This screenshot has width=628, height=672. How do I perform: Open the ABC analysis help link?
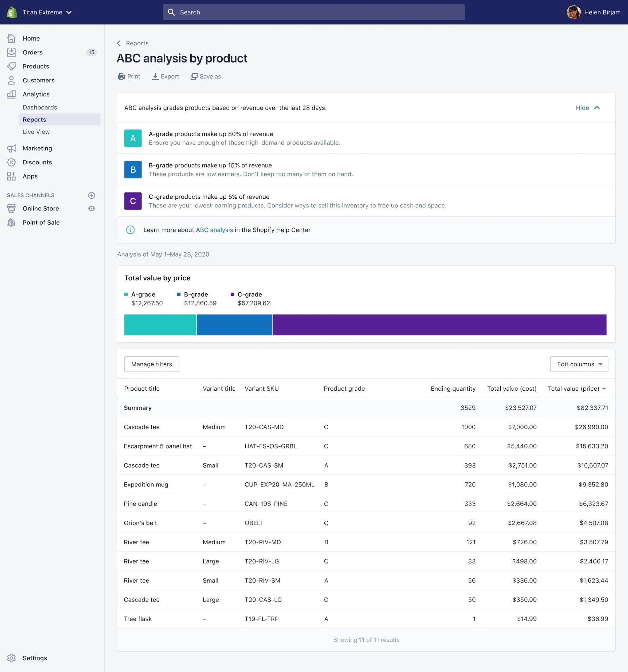click(214, 230)
